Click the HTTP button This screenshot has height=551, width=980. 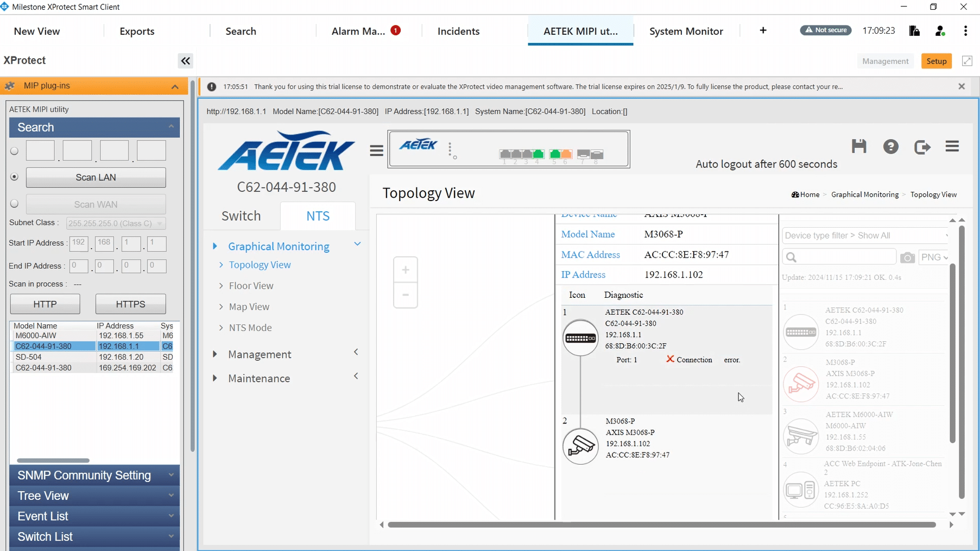pyautogui.click(x=45, y=304)
